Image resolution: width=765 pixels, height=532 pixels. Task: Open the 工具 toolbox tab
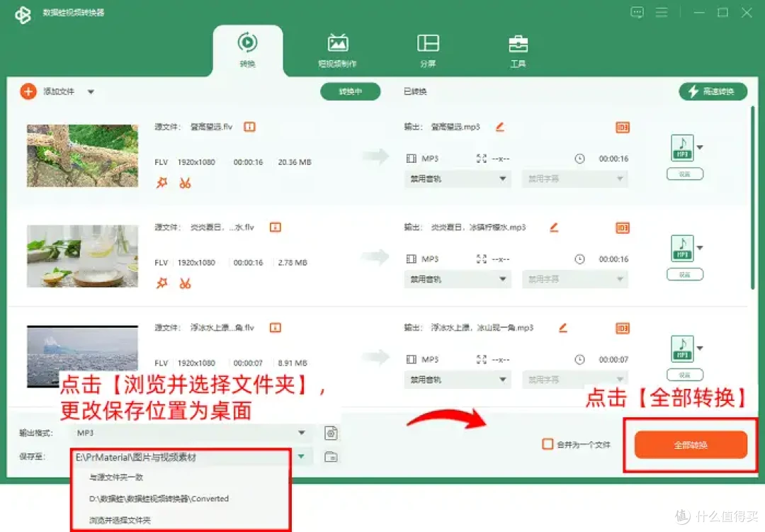tap(518, 50)
